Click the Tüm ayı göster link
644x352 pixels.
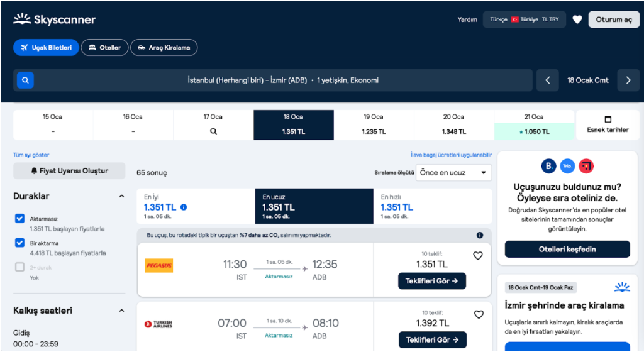pyautogui.click(x=31, y=155)
